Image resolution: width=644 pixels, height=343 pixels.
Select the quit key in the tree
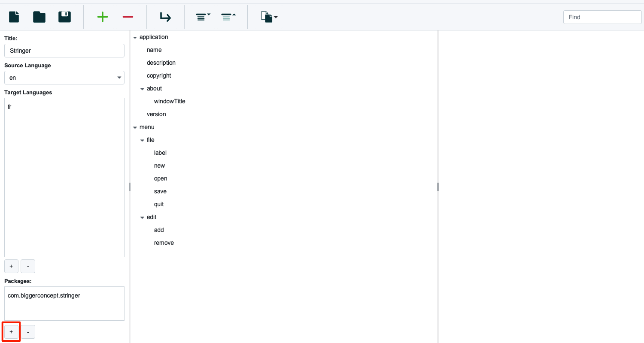point(159,204)
